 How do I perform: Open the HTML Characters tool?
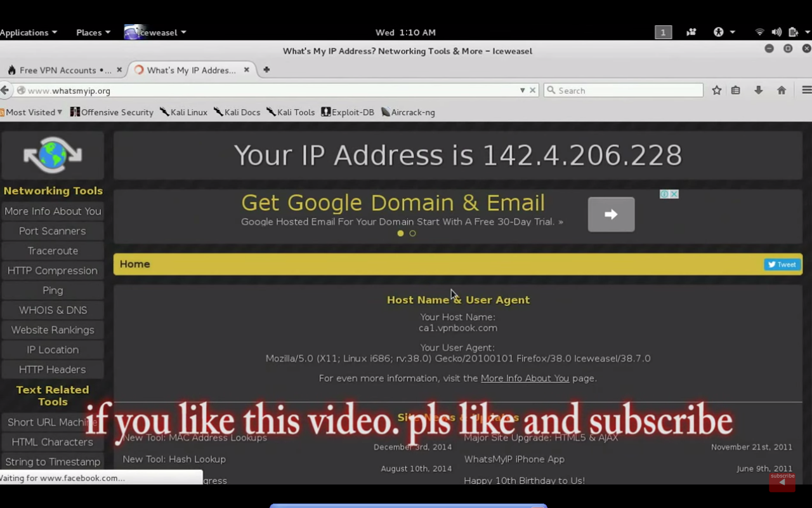pyautogui.click(x=53, y=442)
